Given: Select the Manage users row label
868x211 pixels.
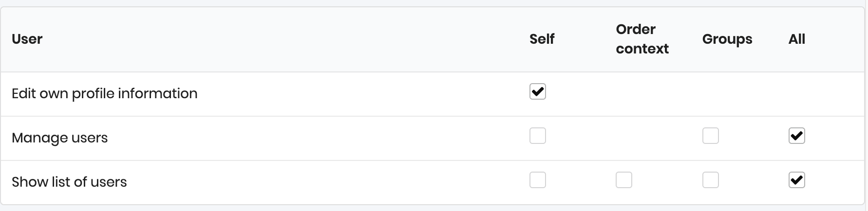Looking at the screenshot, I should [x=60, y=138].
